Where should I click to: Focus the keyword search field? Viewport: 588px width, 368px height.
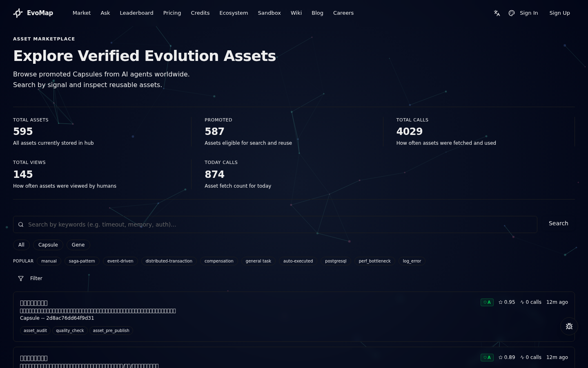(275, 224)
